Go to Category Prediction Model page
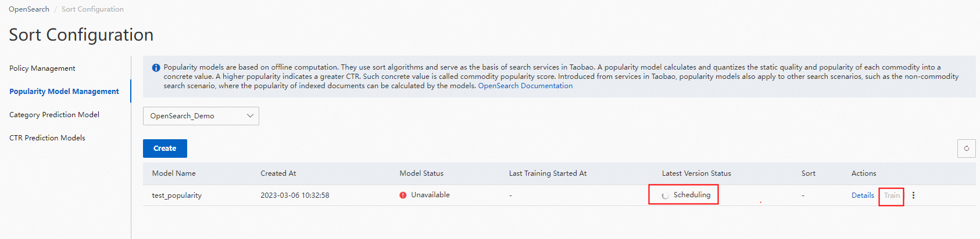This screenshot has width=980, height=239. coord(54,115)
